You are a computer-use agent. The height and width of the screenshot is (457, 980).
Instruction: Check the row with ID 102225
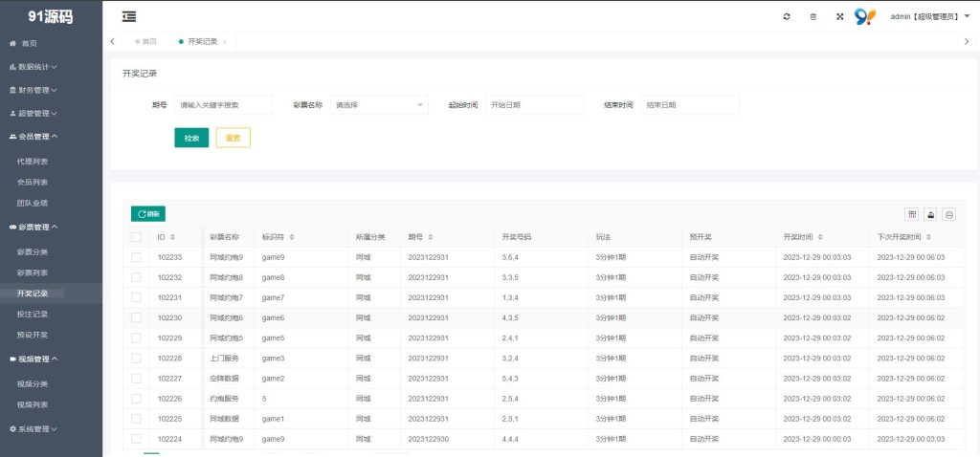(136, 419)
